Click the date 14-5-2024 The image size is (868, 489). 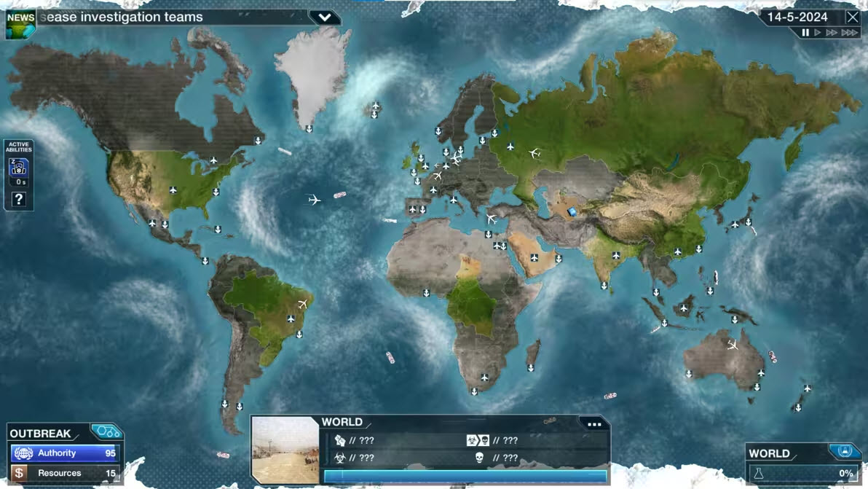[x=797, y=17]
